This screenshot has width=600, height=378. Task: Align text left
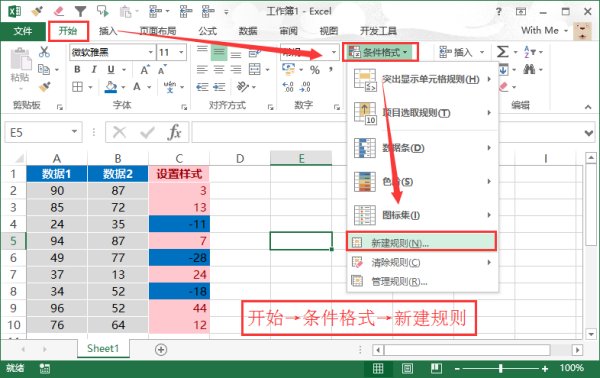pyautogui.click(x=202, y=70)
